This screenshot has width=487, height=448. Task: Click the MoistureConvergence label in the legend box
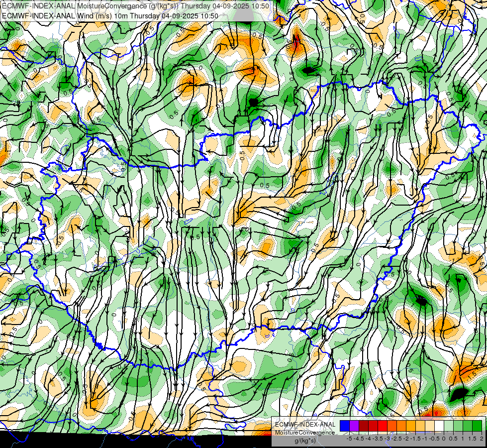pyautogui.click(x=305, y=433)
